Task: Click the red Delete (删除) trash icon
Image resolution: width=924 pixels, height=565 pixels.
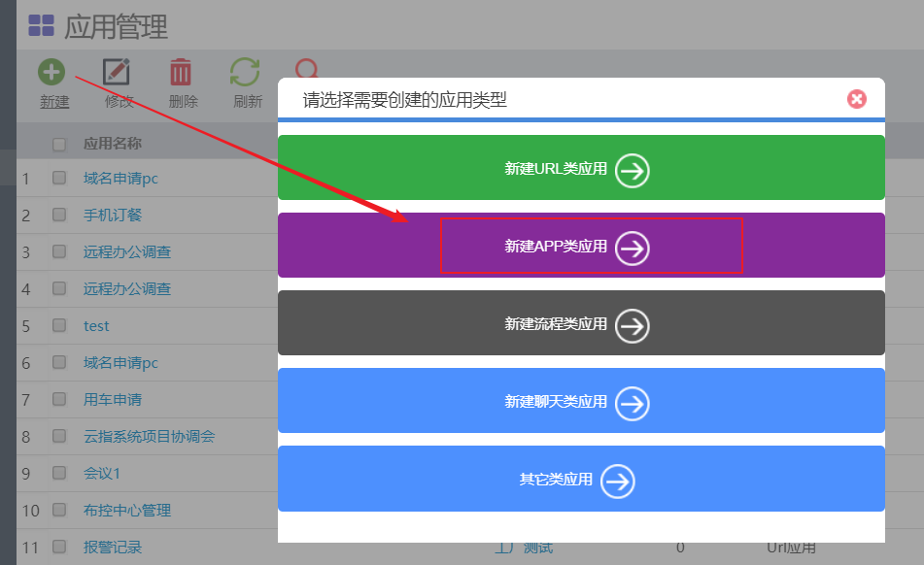Action: point(182,72)
